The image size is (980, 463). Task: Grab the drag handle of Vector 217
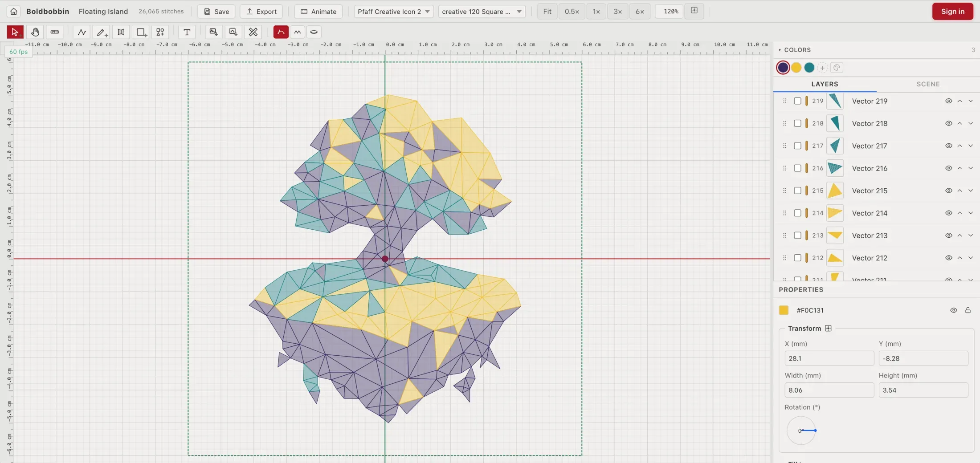click(x=785, y=146)
